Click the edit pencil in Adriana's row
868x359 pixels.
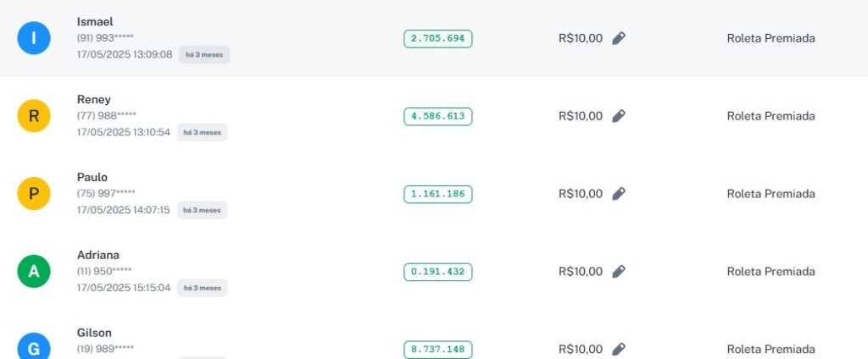[619, 272]
